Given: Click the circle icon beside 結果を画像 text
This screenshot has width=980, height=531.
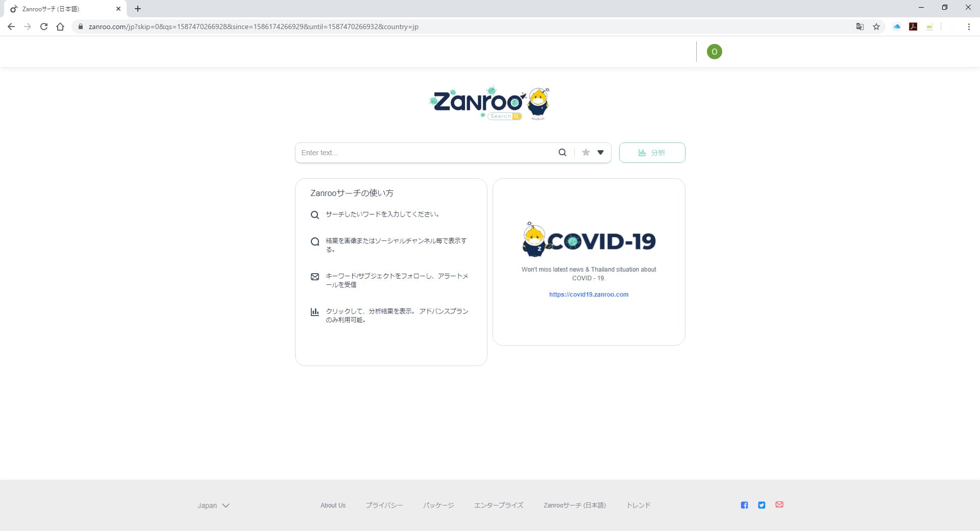Looking at the screenshot, I should 315,242.
